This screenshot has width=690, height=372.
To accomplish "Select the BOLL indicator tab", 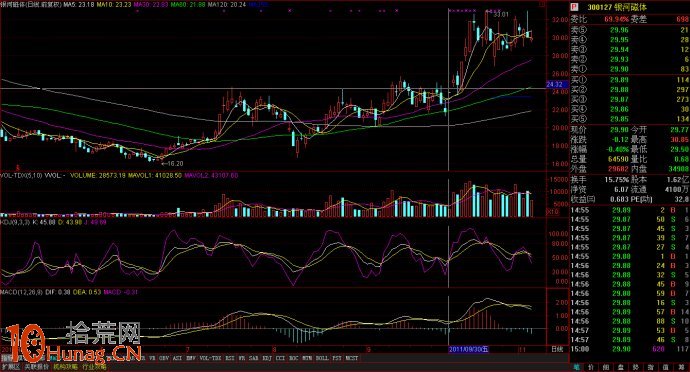I will tap(322, 358).
